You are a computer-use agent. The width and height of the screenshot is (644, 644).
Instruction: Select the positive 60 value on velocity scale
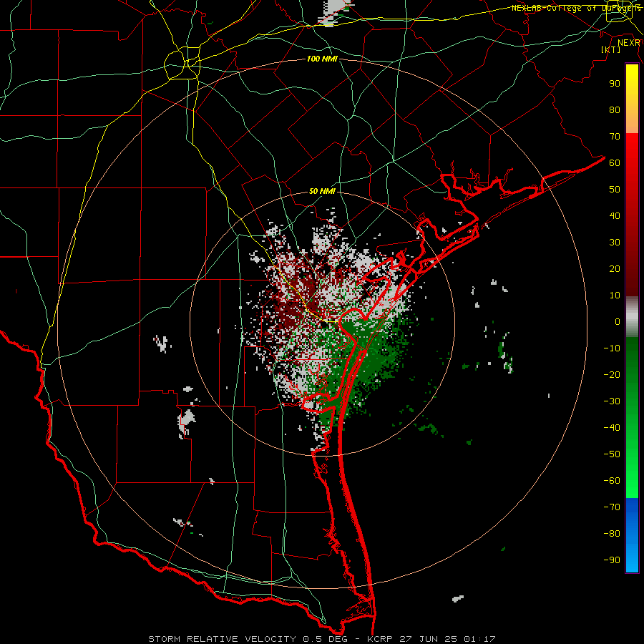tap(615, 163)
